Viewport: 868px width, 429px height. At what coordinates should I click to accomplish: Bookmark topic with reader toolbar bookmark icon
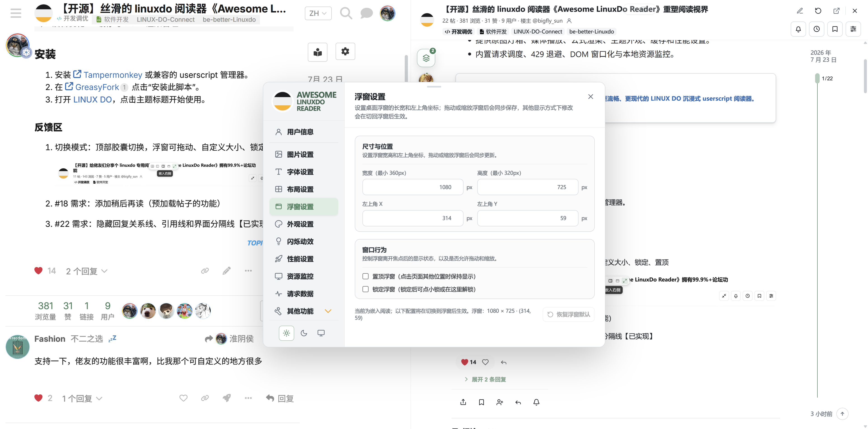(x=835, y=29)
